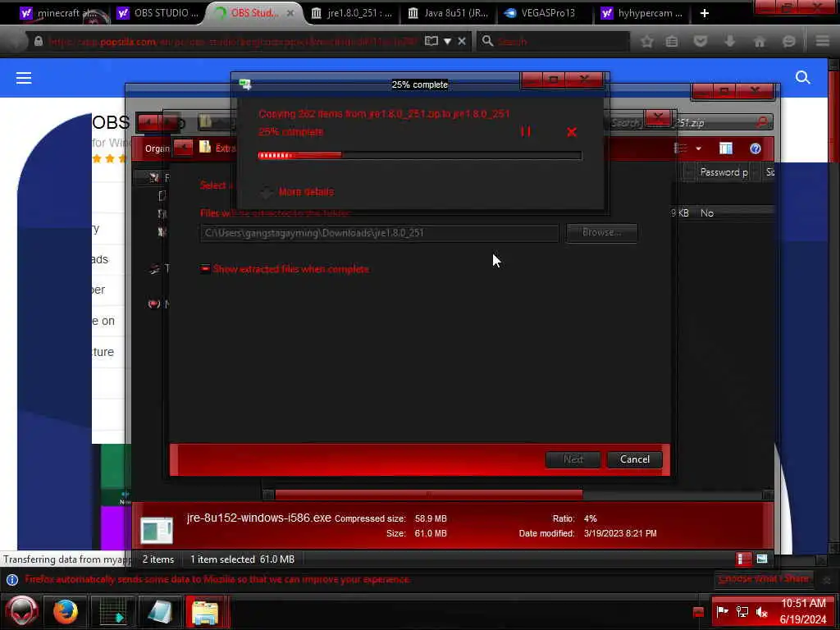Open Firefox from the taskbar
Image resolution: width=840 pixels, height=630 pixels.
pos(66,611)
